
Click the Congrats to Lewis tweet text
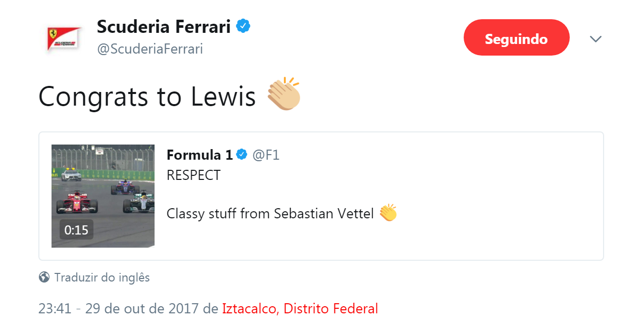tap(147, 96)
